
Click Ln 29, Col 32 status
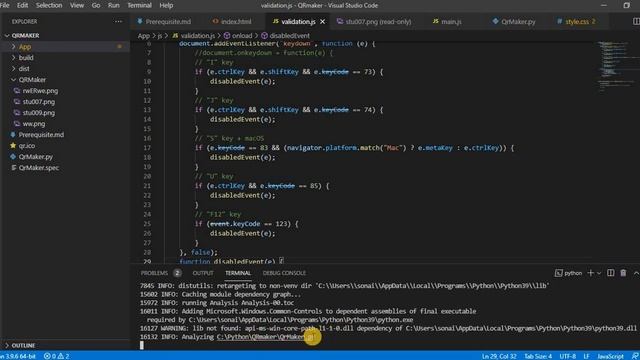coord(499,356)
